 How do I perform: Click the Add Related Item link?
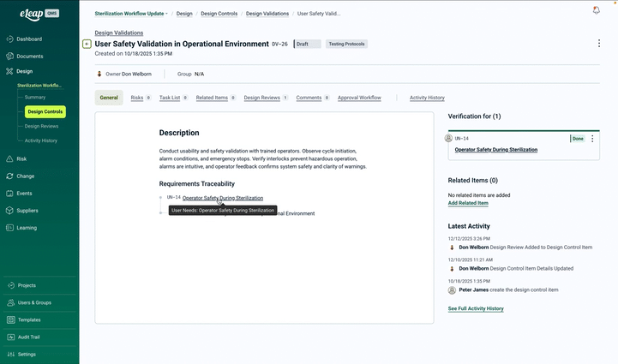tap(468, 203)
